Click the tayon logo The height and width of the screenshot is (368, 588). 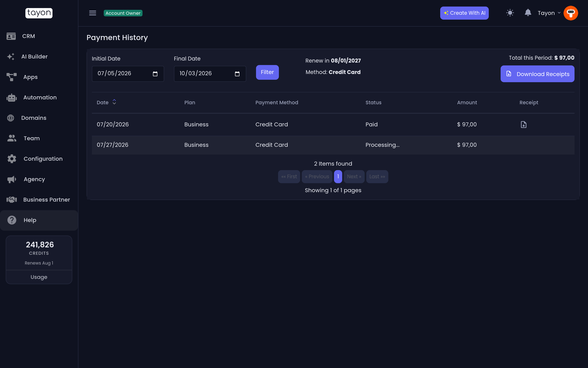coord(39,13)
